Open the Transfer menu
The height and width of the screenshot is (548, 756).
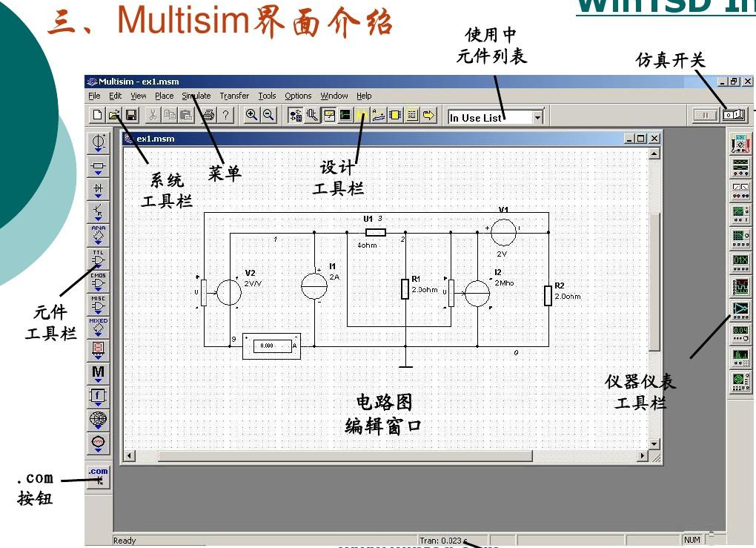(x=234, y=96)
